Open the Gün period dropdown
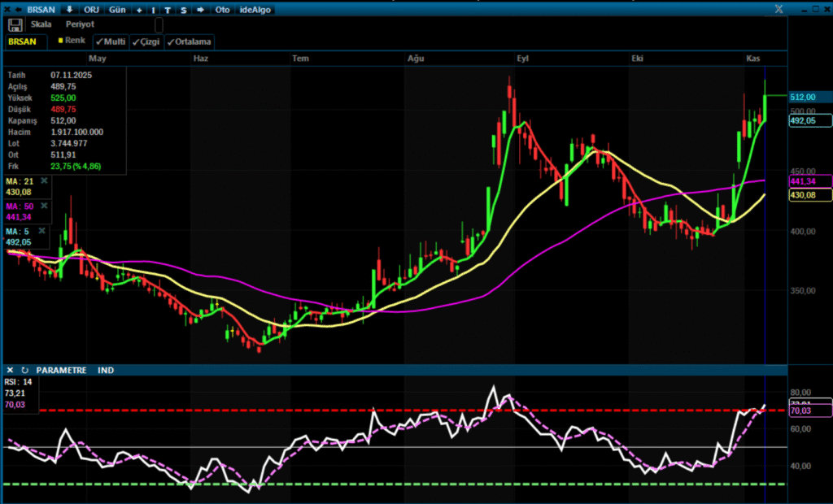 click(117, 10)
